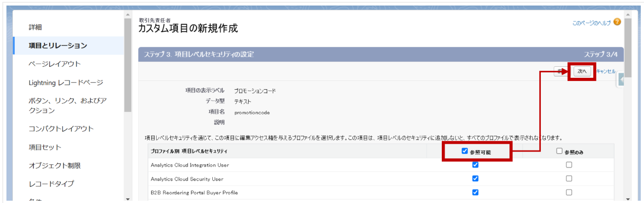Toggle the 参照可能 header checkbox
Viewport: 644px width, 203px height.
coord(465,151)
